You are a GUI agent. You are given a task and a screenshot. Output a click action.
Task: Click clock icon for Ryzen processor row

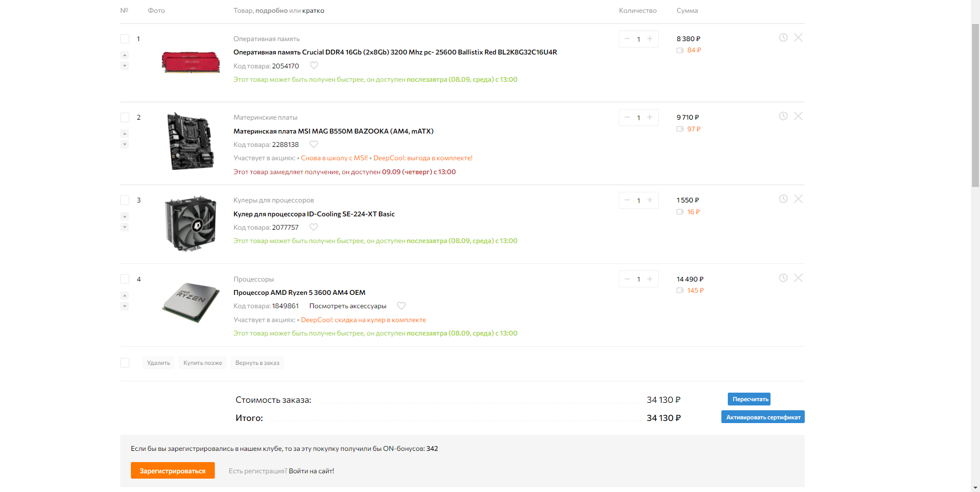(783, 278)
